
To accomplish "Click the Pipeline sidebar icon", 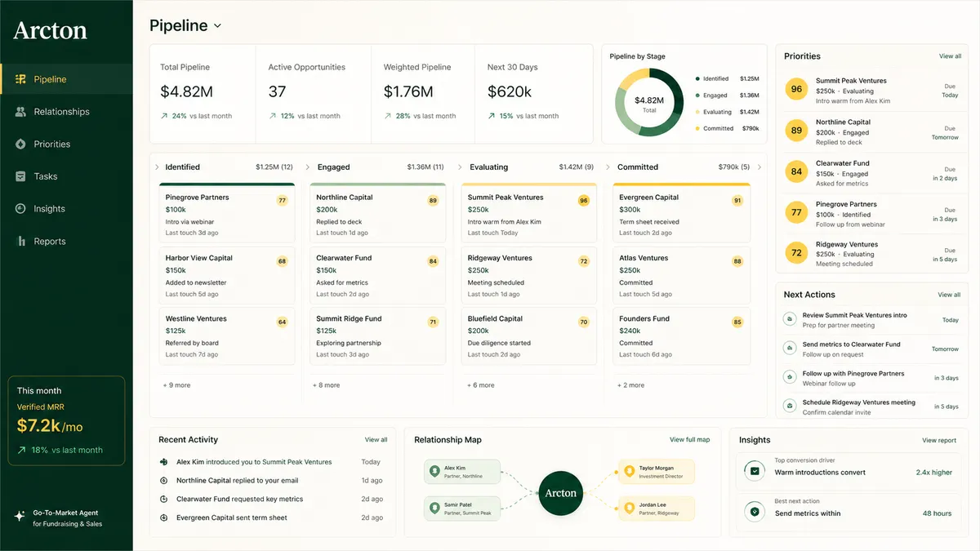I will tap(20, 79).
